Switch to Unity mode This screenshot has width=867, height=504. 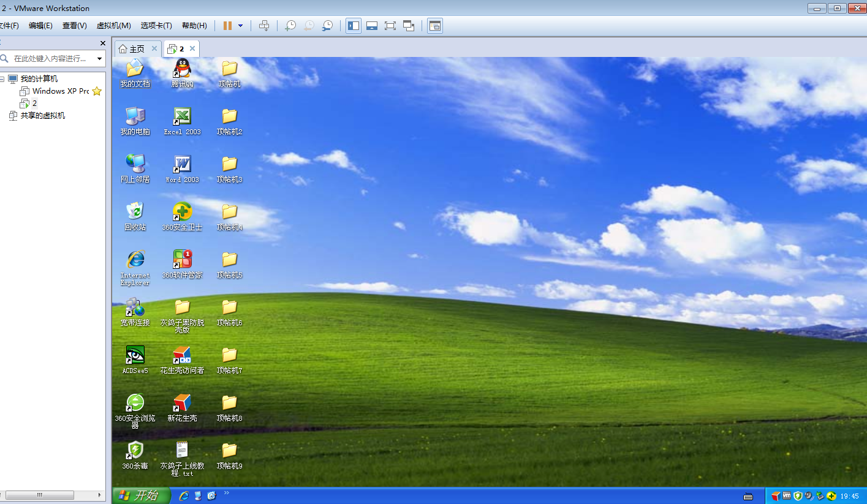pyautogui.click(x=409, y=26)
